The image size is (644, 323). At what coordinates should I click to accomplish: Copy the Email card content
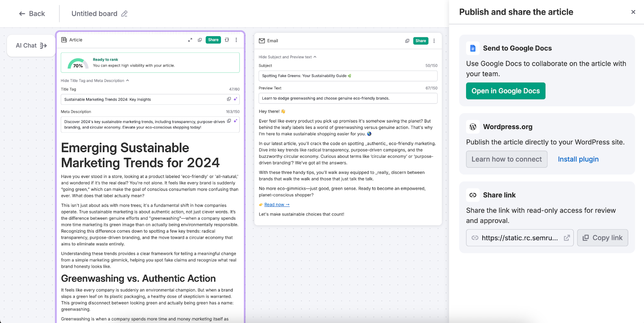click(x=407, y=41)
